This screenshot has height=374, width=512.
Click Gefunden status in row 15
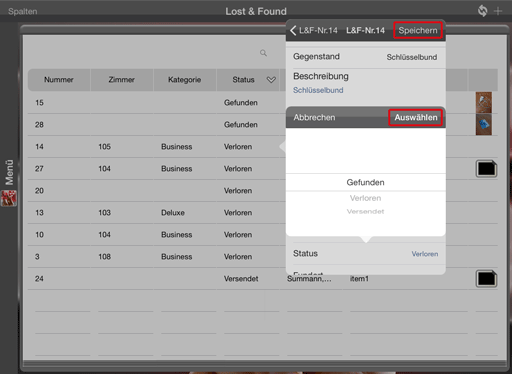pyautogui.click(x=241, y=103)
